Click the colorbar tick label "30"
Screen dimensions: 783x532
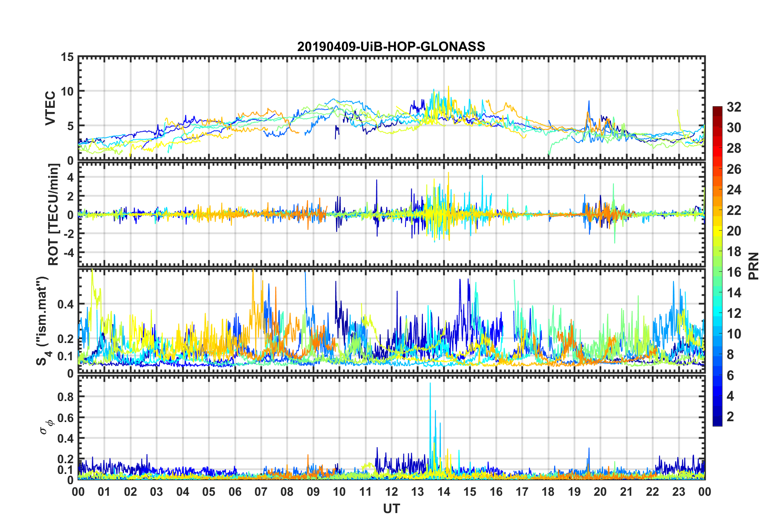point(734,128)
